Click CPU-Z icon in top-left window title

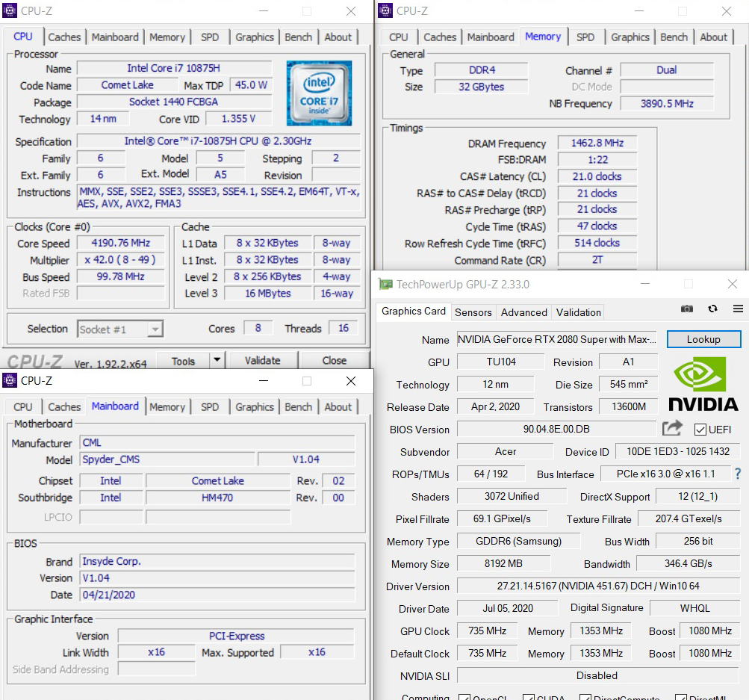coord(10,10)
